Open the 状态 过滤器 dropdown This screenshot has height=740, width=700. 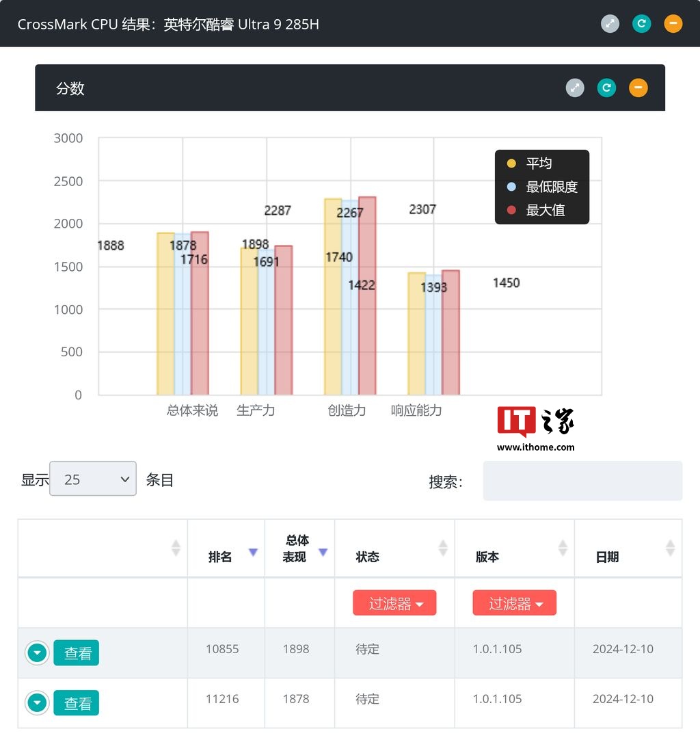[x=394, y=603]
